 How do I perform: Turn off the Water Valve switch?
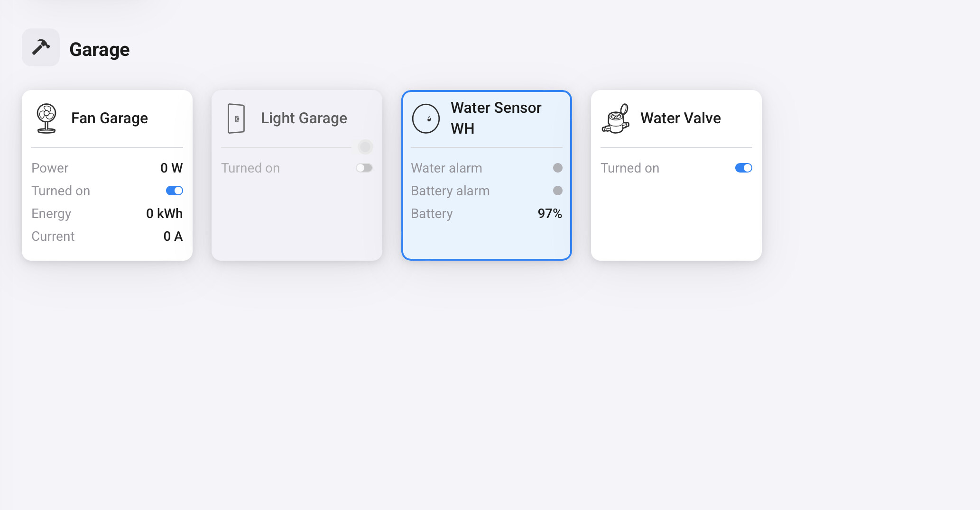tap(743, 168)
